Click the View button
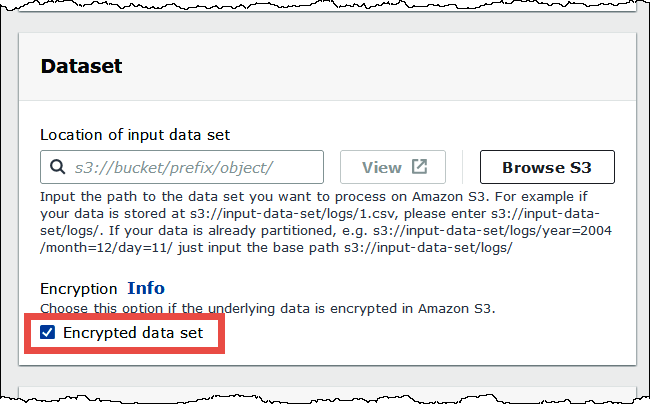The width and height of the screenshot is (651, 404). point(392,167)
